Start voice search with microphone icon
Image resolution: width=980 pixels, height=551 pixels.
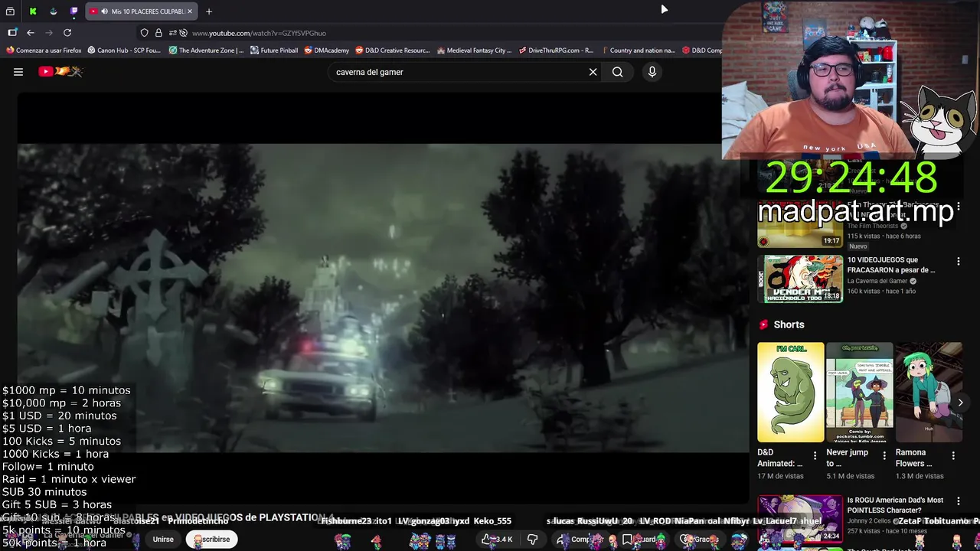pos(652,72)
